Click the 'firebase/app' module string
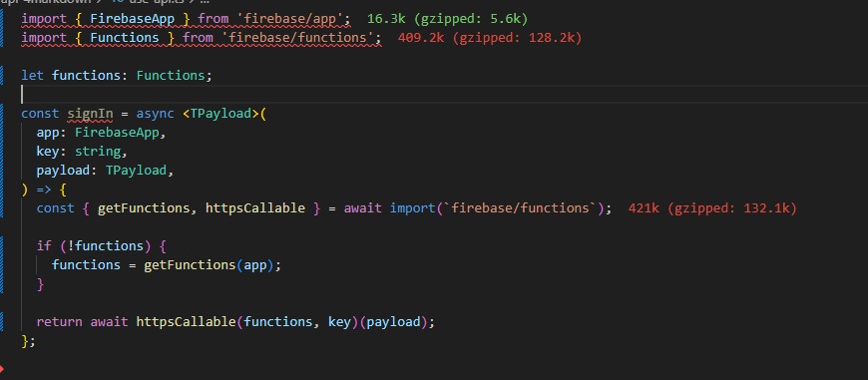Screen dimensions: 868x380 (x=291, y=19)
